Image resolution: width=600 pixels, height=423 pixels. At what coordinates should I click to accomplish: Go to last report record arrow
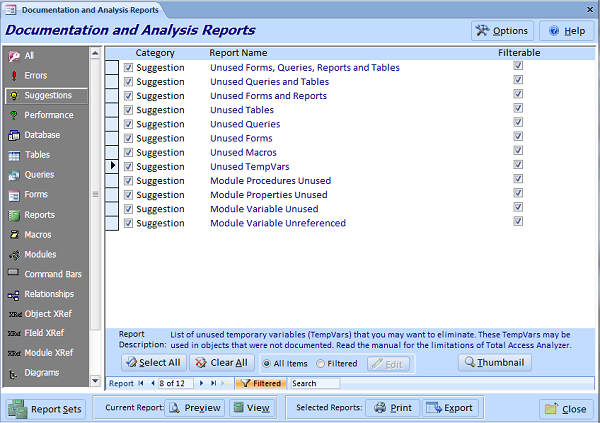(214, 383)
